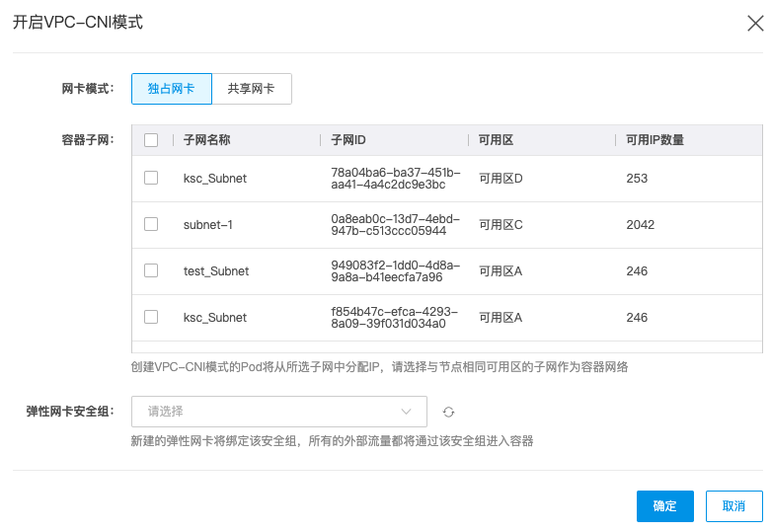Switch network card mode to 共享网卡
Viewport: 771px width, 532px height.
[x=251, y=88]
